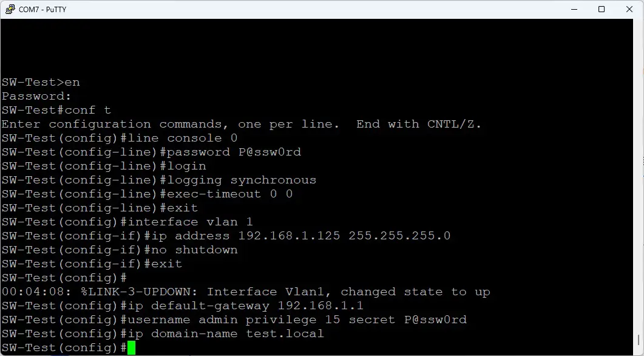644x356 pixels.
Task: Close the PuTTY terminal window
Action: (x=629, y=9)
